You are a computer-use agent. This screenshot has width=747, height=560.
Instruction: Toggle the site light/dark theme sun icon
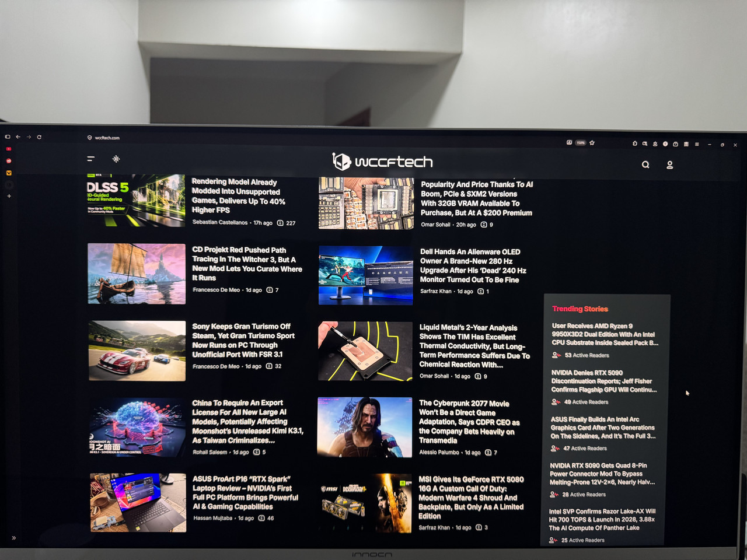point(116,159)
